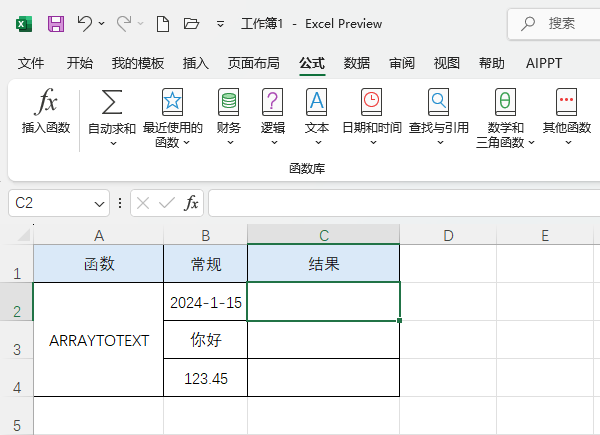
Task: Open the 数学和三角函数 library
Action: (x=505, y=118)
